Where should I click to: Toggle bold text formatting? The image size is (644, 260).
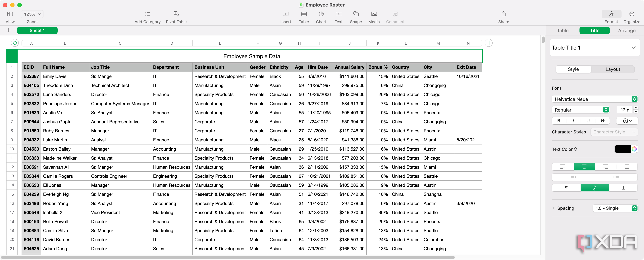559,121
